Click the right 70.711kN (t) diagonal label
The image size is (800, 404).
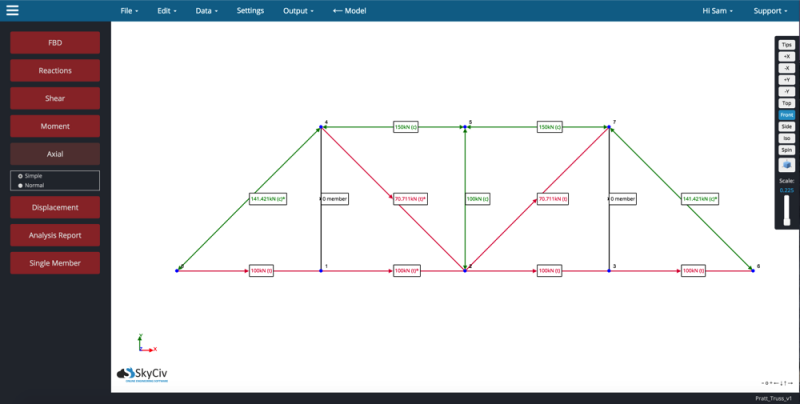pyautogui.click(x=553, y=199)
